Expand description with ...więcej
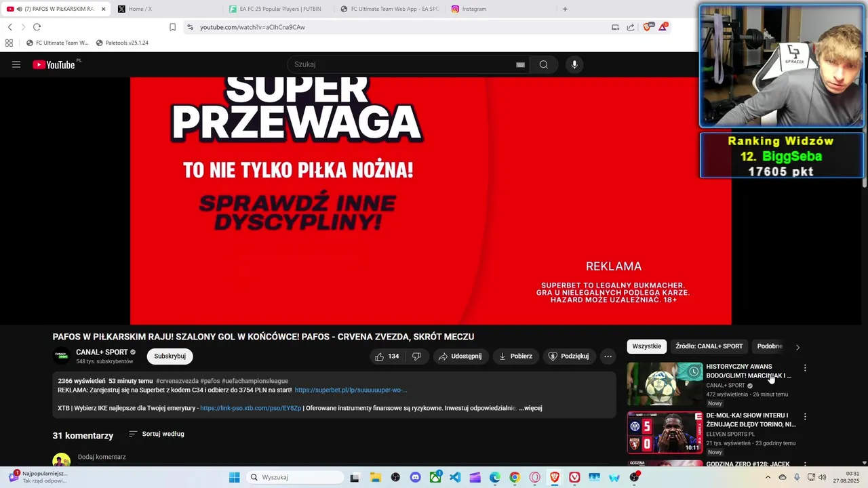868x488 pixels. 530,408
